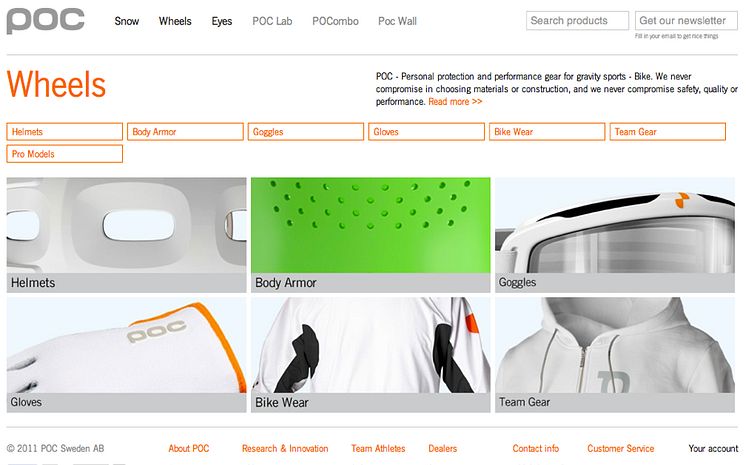Image resolution: width=746 pixels, height=465 pixels.
Task: Focus the Search products field
Action: click(577, 20)
